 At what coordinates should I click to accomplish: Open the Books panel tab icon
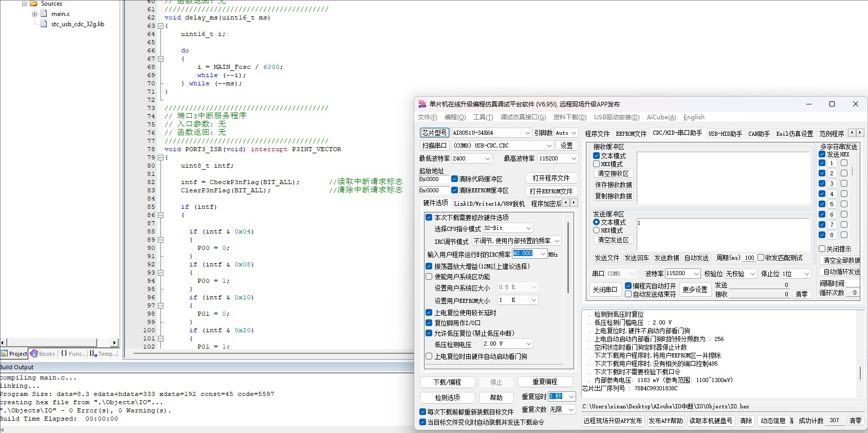point(34,353)
